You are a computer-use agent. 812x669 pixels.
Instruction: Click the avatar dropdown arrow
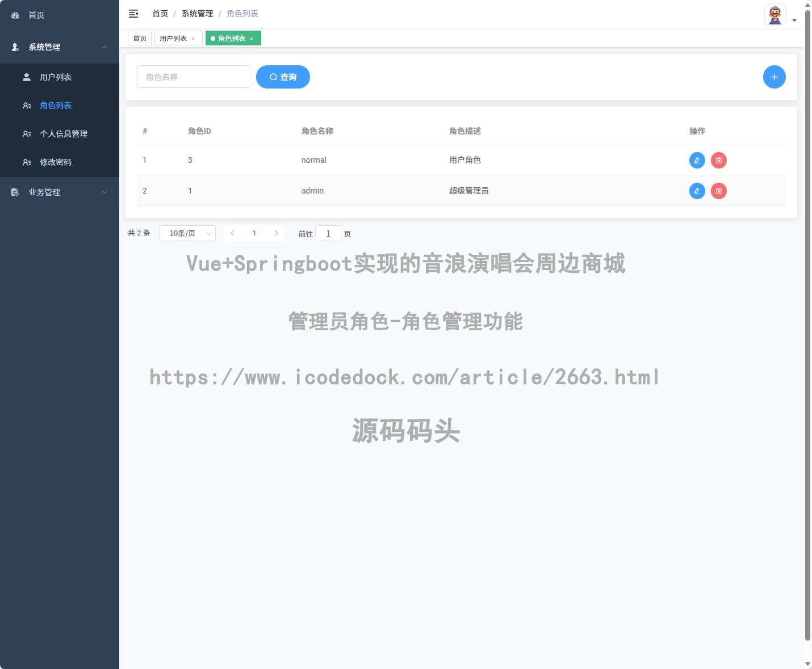point(794,20)
